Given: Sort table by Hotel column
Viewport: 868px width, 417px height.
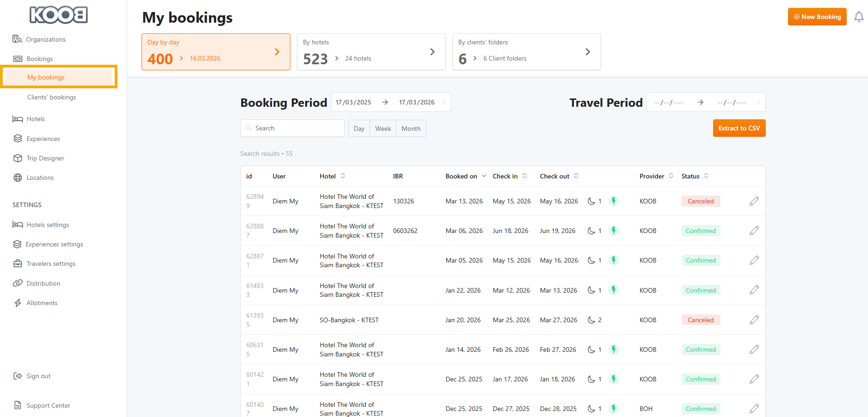Looking at the screenshot, I should click(343, 176).
